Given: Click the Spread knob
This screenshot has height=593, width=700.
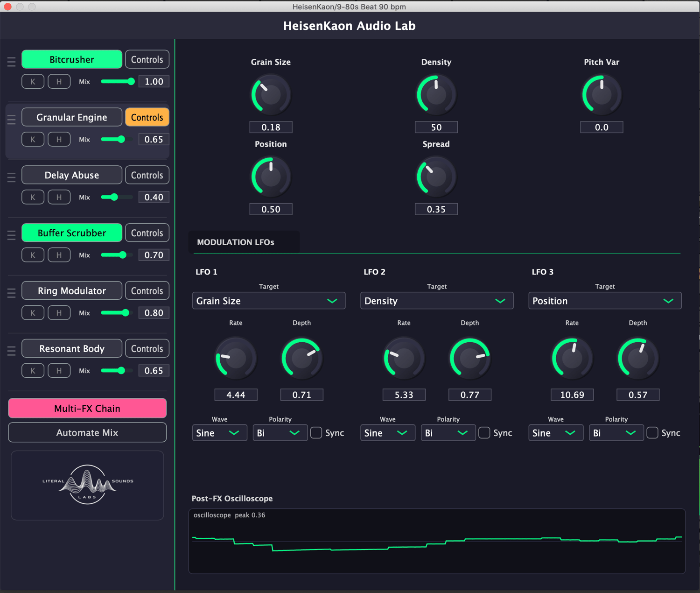Looking at the screenshot, I should (x=436, y=177).
